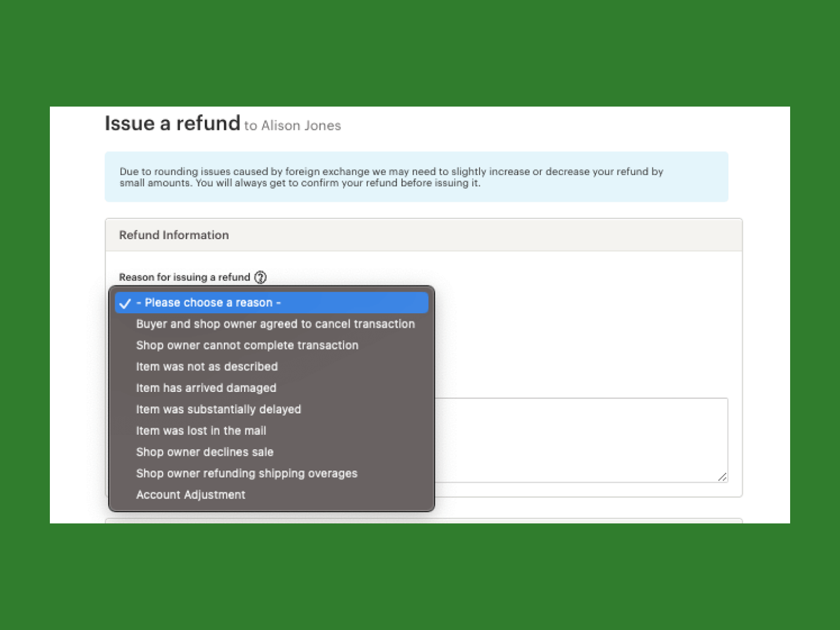Pick 'Item was lost in the mail'
The width and height of the screenshot is (840, 630).
[x=201, y=430]
